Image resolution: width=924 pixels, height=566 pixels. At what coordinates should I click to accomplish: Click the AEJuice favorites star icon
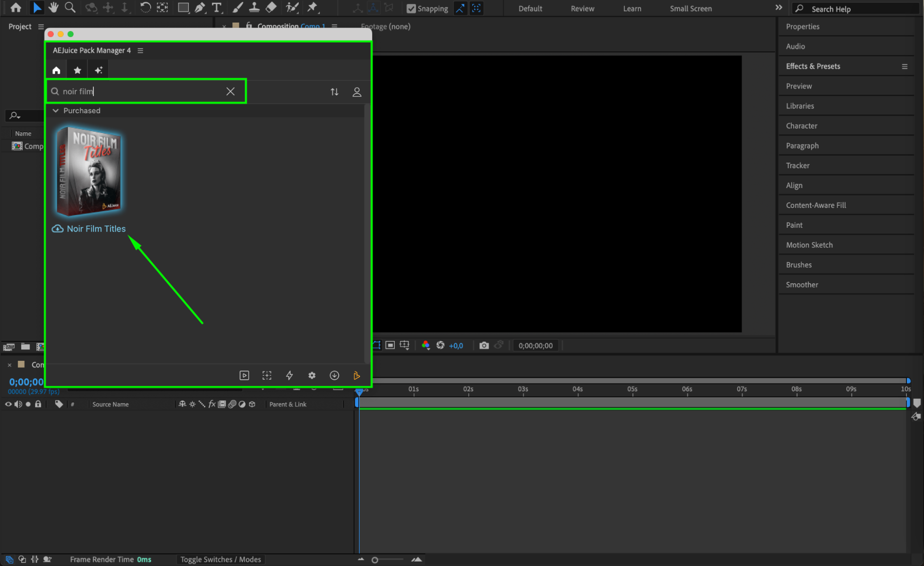pyautogui.click(x=77, y=70)
